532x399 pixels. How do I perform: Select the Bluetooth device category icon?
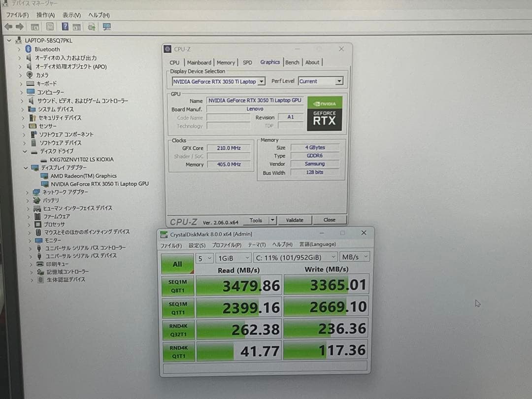[29, 49]
